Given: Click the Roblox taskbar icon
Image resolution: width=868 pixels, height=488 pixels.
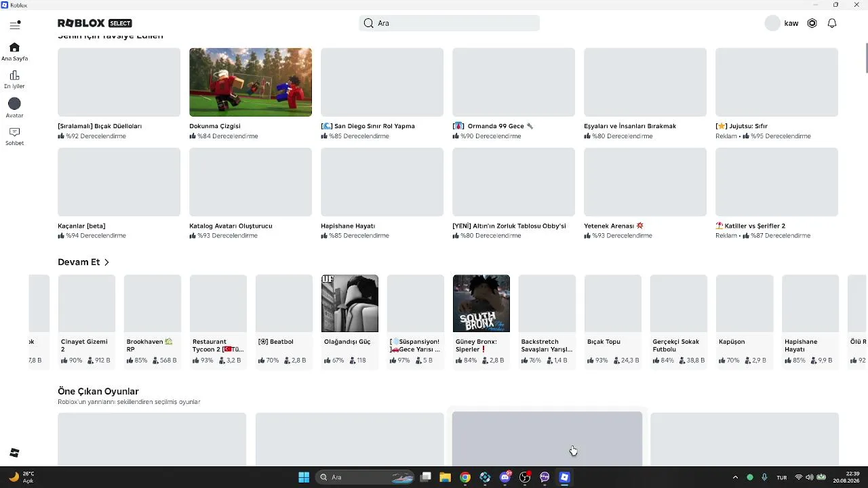Looking at the screenshot, I should pyautogui.click(x=564, y=477).
